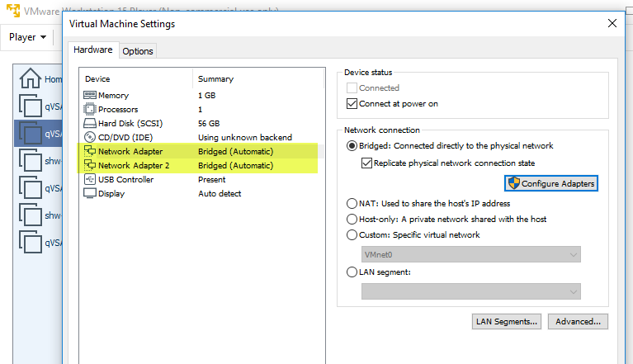
Task: Switch to the Options tab
Action: (x=138, y=51)
